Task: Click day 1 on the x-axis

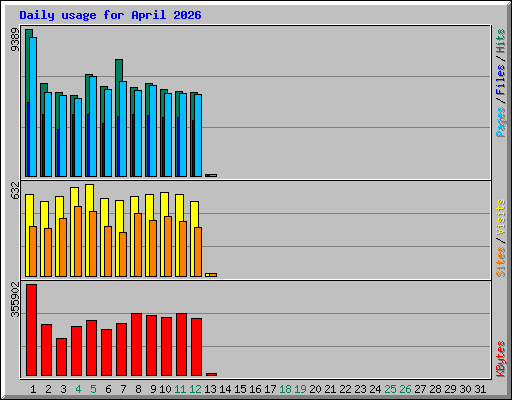Action: click(33, 389)
